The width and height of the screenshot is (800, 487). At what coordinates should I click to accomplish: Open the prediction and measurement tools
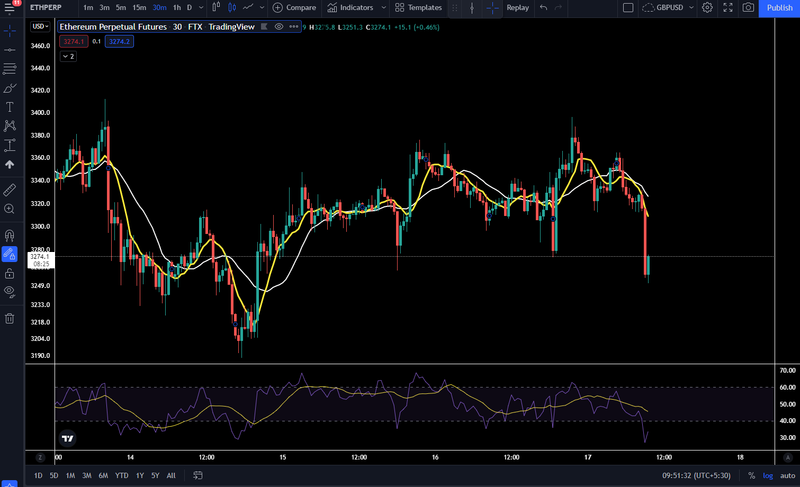pyautogui.click(x=9, y=145)
